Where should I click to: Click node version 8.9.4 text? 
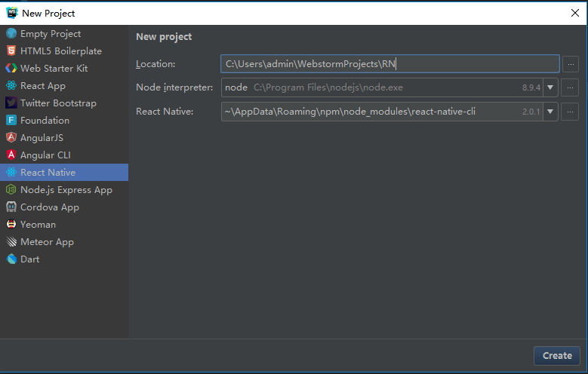coord(531,87)
